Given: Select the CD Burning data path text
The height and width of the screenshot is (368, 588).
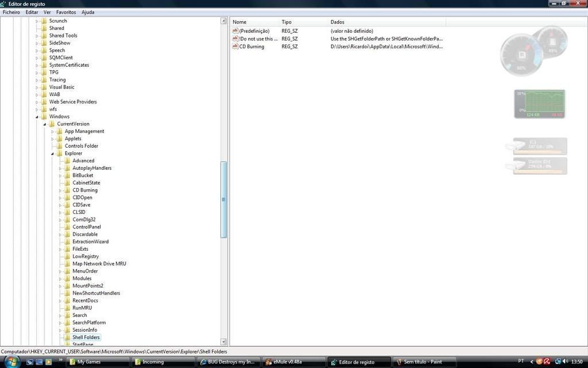Looking at the screenshot, I should (386, 47).
